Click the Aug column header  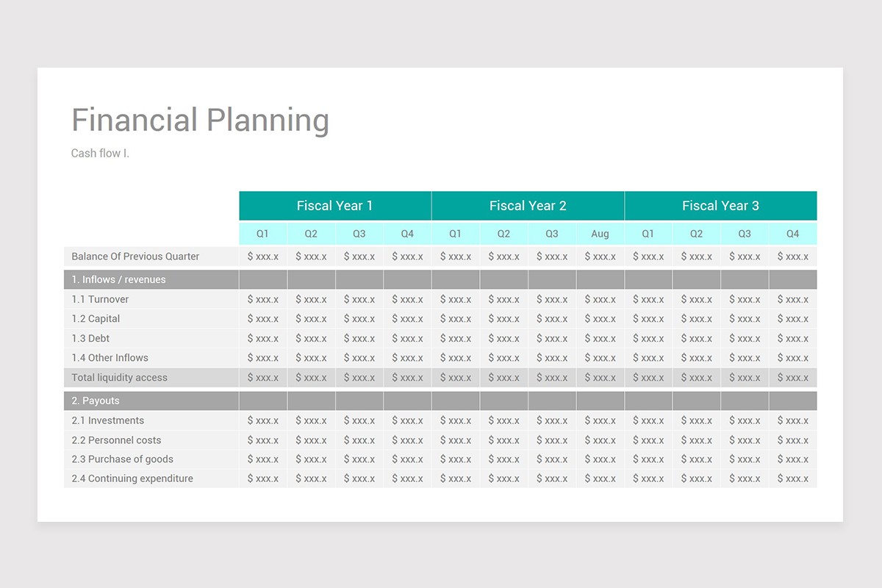[600, 234]
